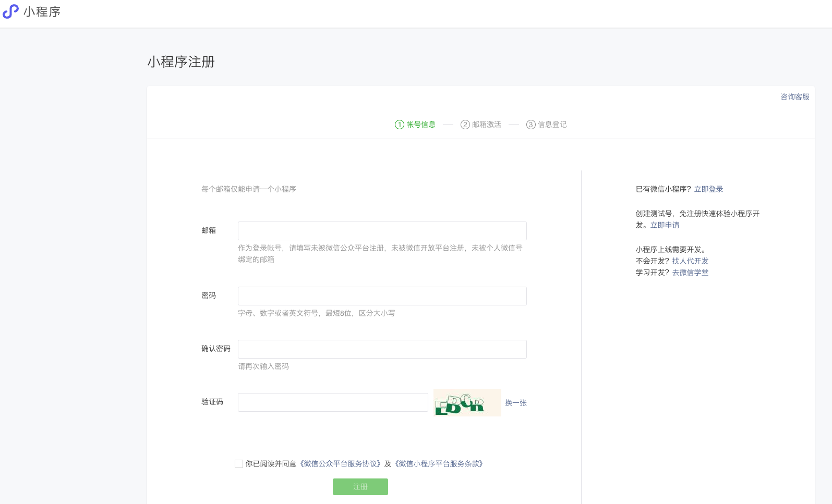This screenshot has width=832, height=504.
Task: Click the 小程序 title text in header
Action: (x=42, y=11)
